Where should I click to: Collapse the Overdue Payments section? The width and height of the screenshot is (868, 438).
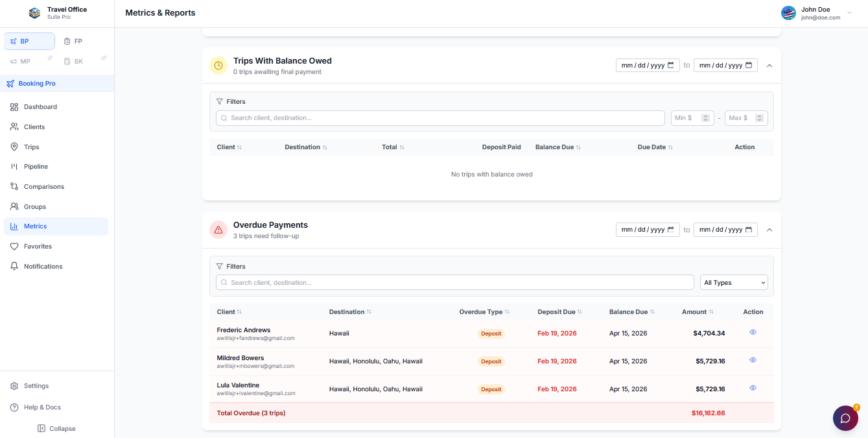click(x=769, y=229)
